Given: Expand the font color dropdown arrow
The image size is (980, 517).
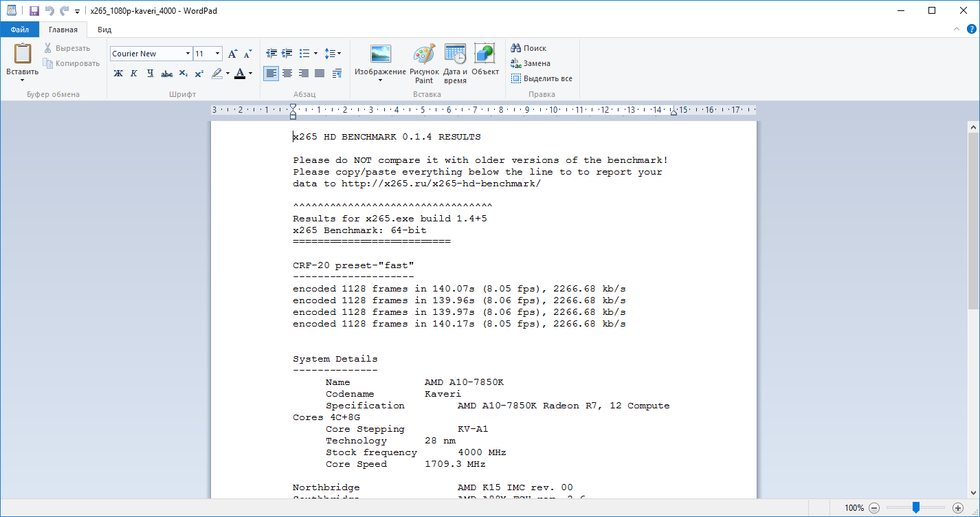Looking at the screenshot, I should point(250,74).
